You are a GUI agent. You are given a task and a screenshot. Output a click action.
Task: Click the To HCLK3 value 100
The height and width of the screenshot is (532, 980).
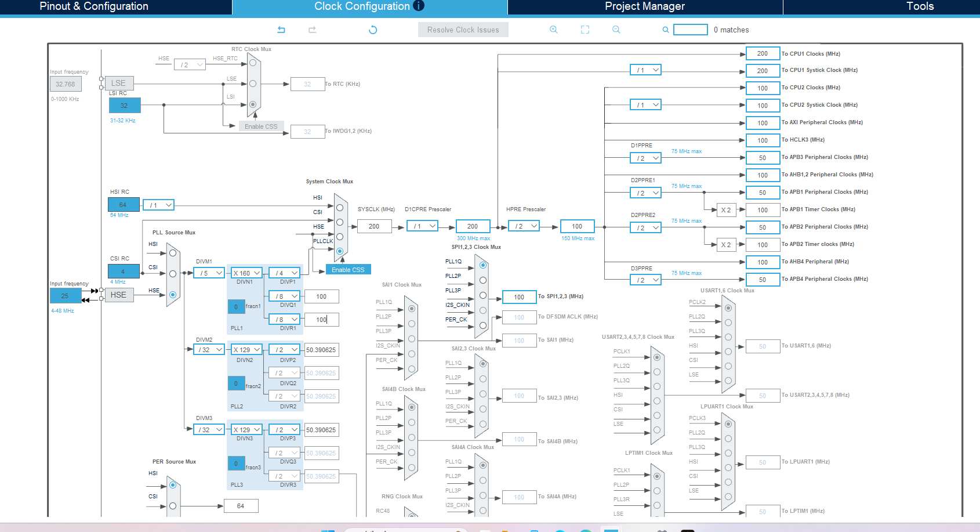(763, 140)
